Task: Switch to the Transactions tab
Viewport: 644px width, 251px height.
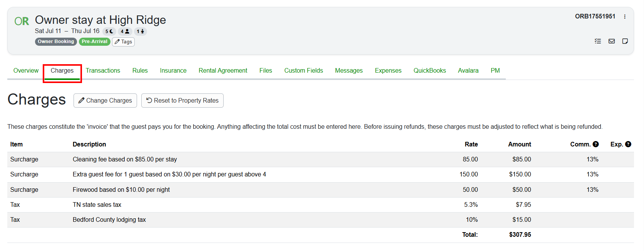Action: pyautogui.click(x=103, y=71)
